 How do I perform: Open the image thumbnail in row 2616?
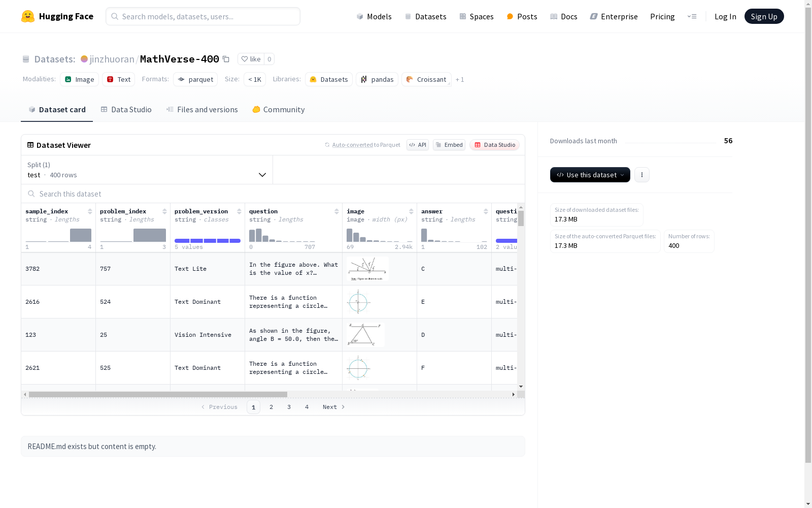[x=358, y=302]
